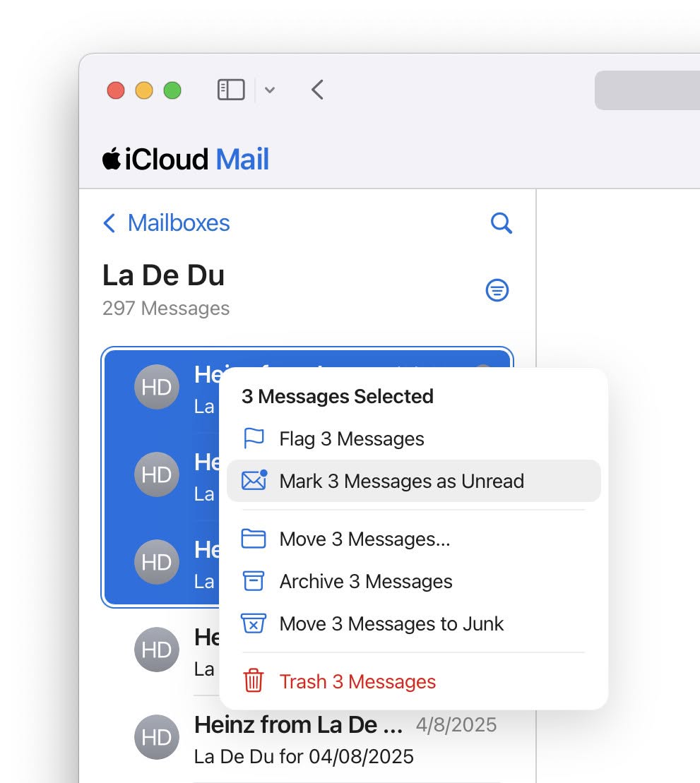700x783 pixels.
Task: Click the junk bin icon
Action: 254,623
